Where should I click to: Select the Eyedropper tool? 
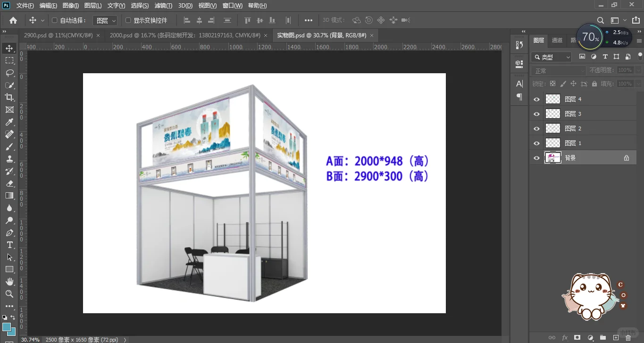click(x=9, y=122)
